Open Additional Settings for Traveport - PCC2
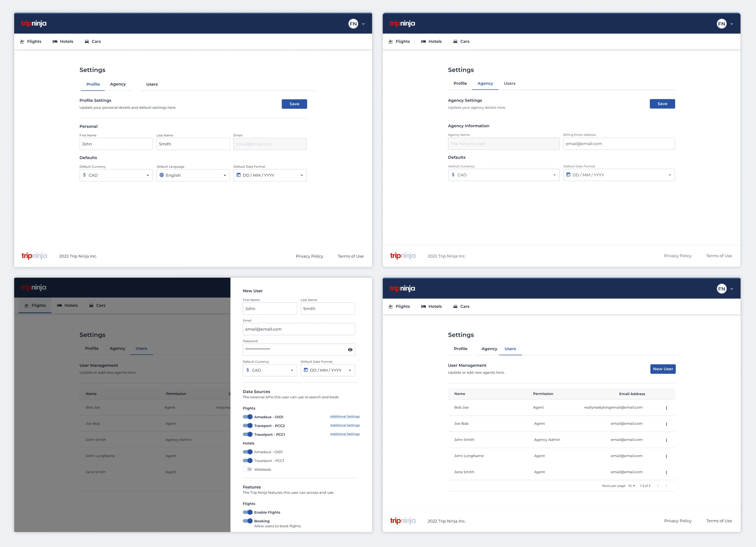Image resolution: width=756 pixels, height=547 pixels. tap(345, 425)
